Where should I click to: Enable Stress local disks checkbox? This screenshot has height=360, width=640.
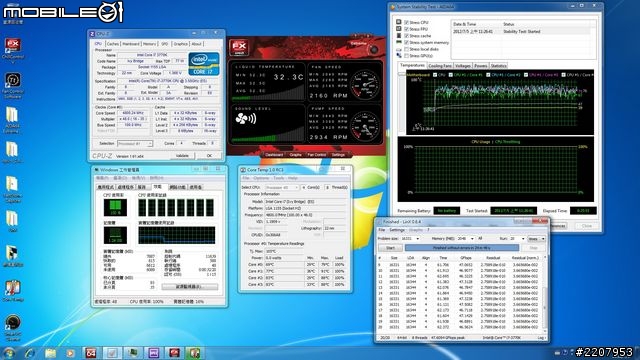coord(406,49)
